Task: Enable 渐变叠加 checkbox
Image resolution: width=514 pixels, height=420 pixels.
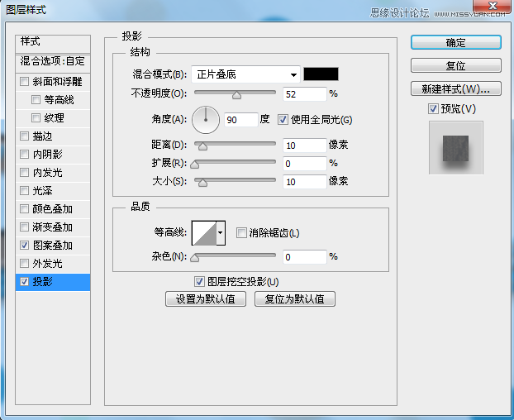Action: coord(24,227)
